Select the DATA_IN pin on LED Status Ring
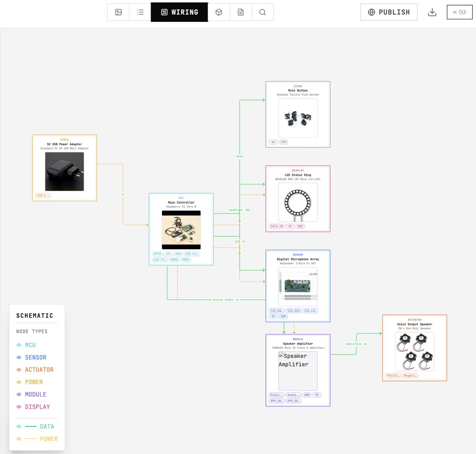The height and width of the screenshot is (454, 476). (x=276, y=226)
